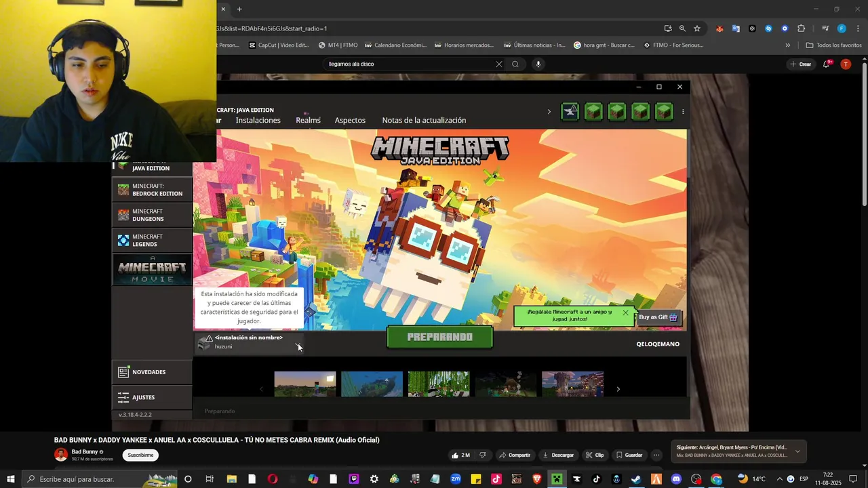This screenshot has width=868, height=488.
Task: Open the launcher three-dot options menu
Action: pyautogui.click(x=683, y=112)
